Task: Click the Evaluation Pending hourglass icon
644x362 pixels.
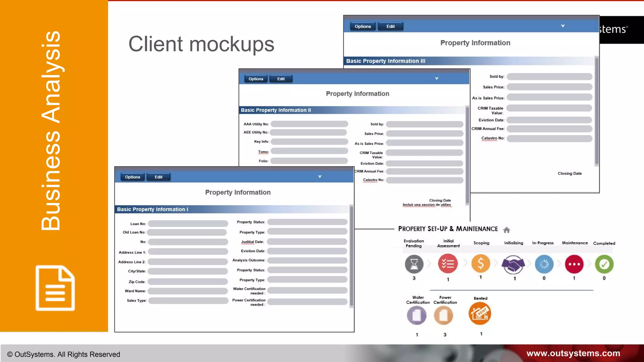Action: (414, 264)
